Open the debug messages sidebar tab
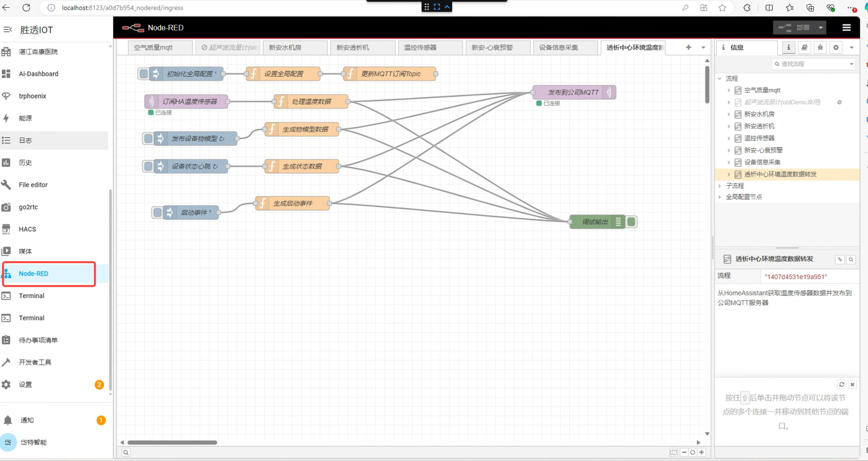This screenshot has width=868, height=461. (x=820, y=47)
